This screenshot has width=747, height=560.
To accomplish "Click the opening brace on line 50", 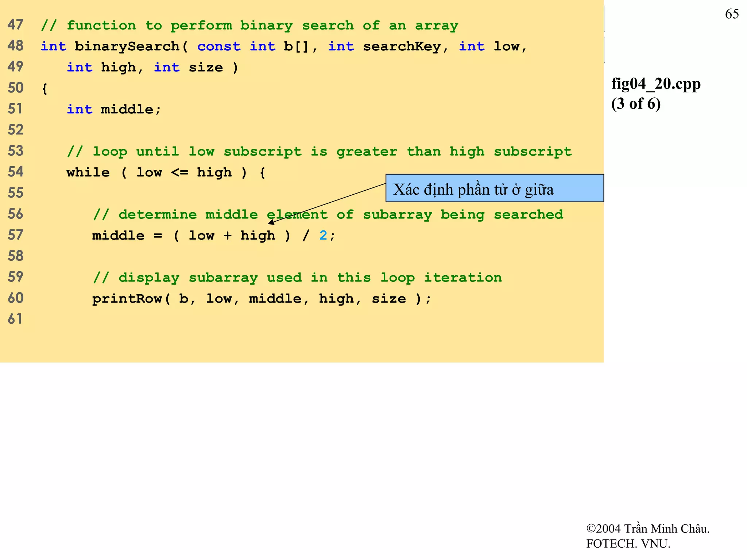I will [44, 89].
